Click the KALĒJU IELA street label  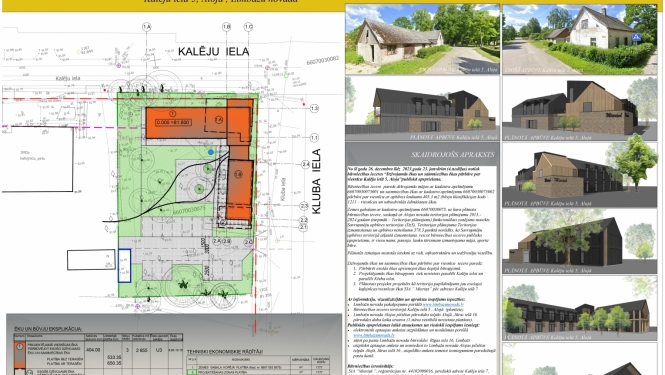pos(213,52)
